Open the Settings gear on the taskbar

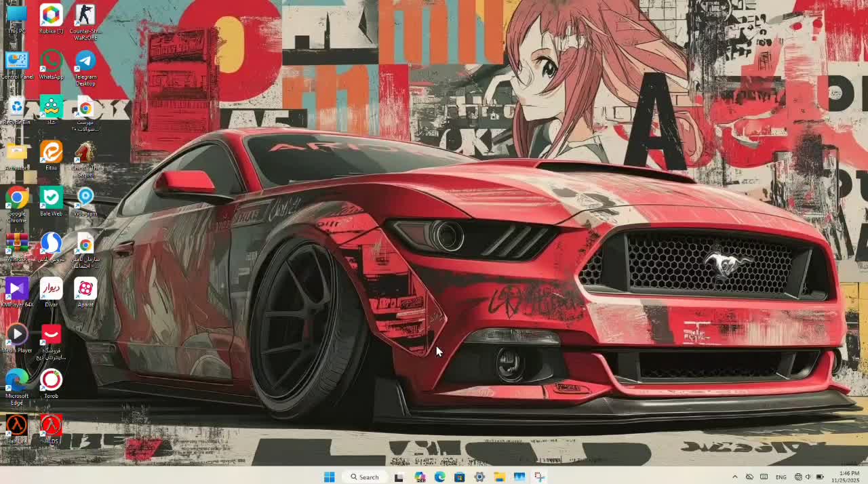tap(479, 477)
